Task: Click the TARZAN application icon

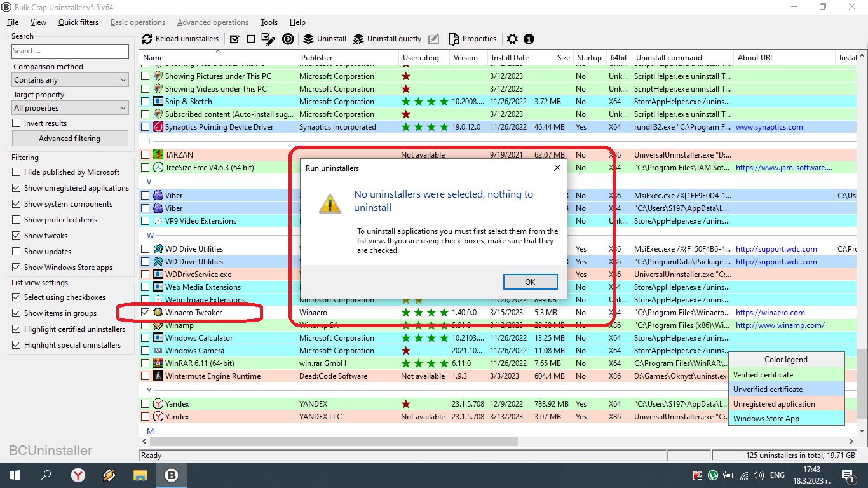Action: point(158,155)
